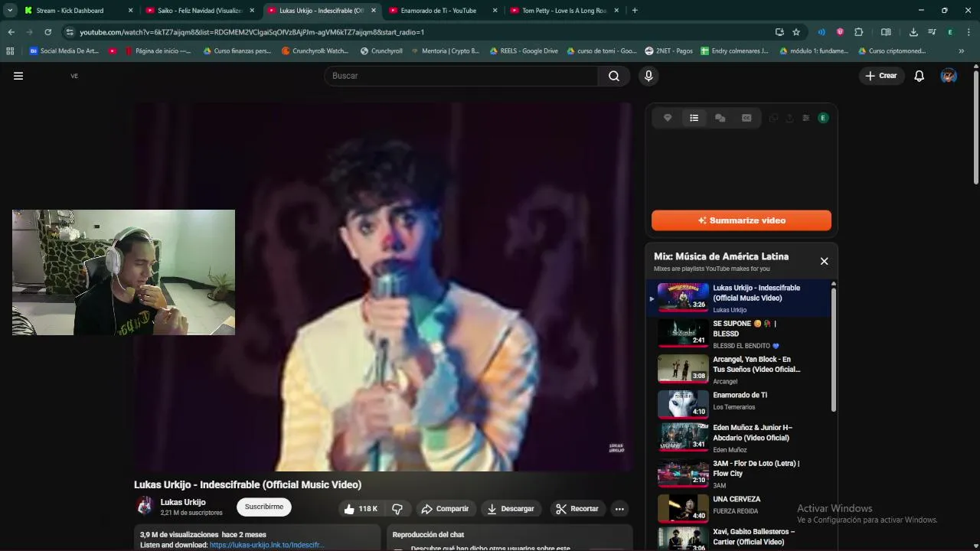Click the Suscribirme button
The width and height of the screenshot is (980, 551).
[x=264, y=507]
